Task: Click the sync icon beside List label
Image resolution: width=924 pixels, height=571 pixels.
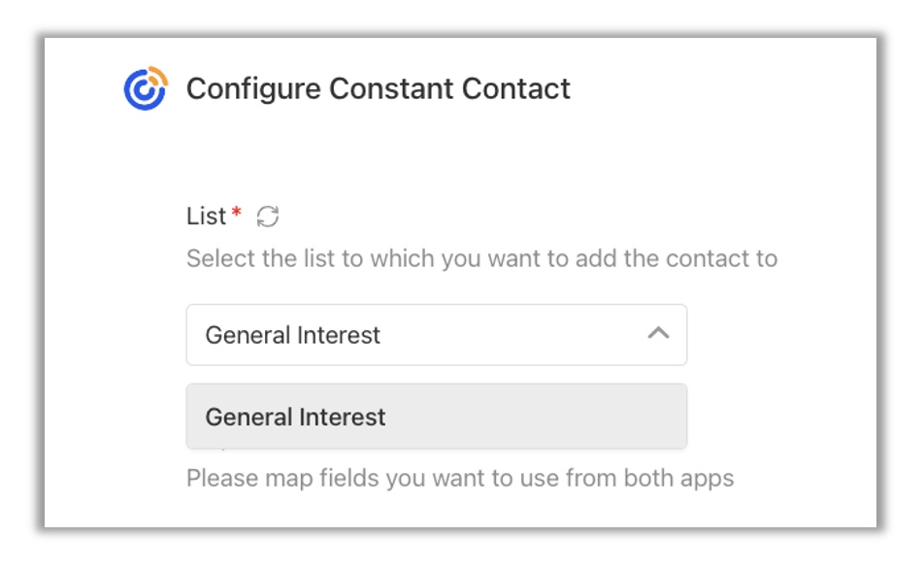Action: [x=268, y=217]
